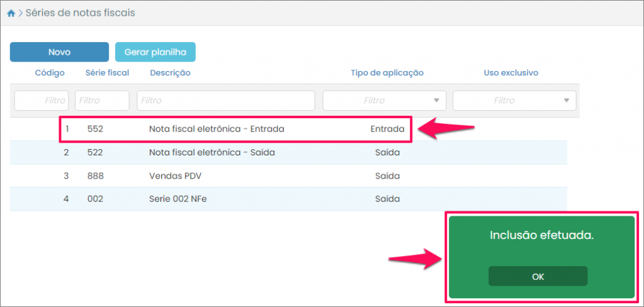Viewport: 644px width, 307px height.
Task: Open the Uso exclusivo filter dropdown
Action: tap(514, 101)
